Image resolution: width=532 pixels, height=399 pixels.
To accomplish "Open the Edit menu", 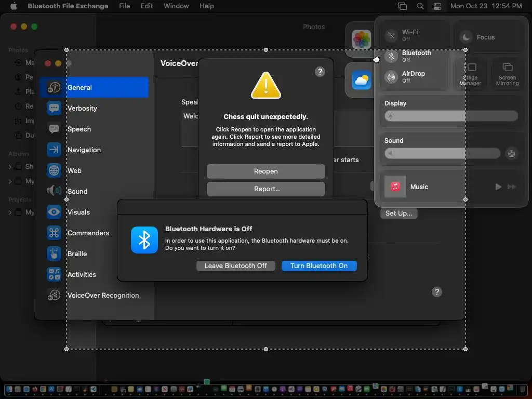I will pos(147,6).
